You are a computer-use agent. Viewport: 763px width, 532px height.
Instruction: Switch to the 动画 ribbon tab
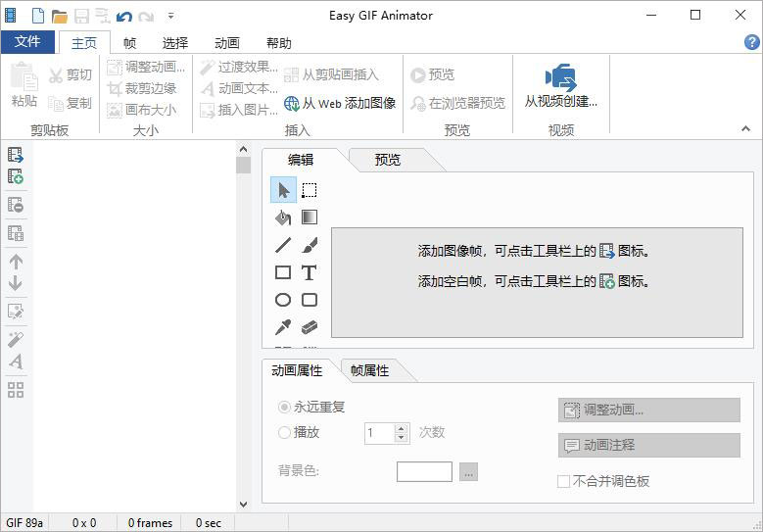click(x=227, y=43)
